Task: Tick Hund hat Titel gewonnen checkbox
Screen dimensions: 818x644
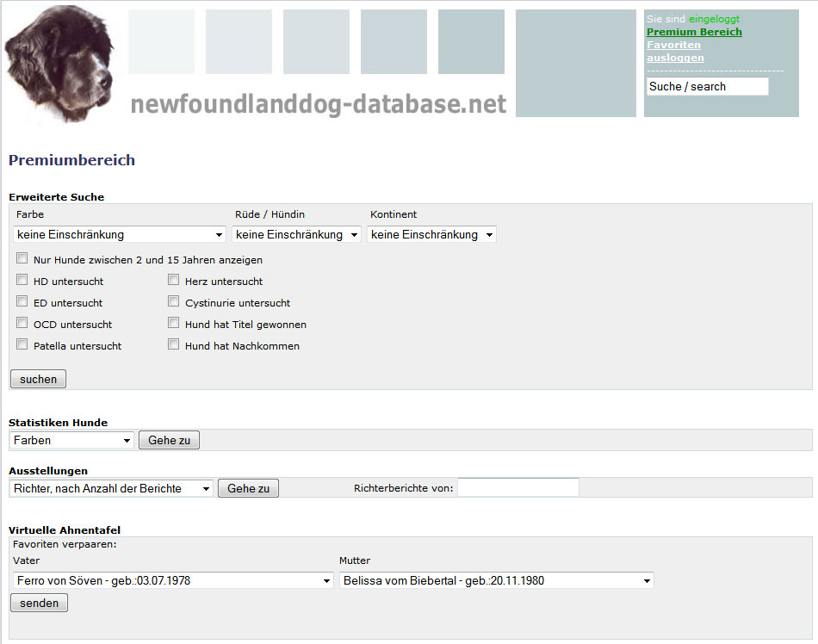Action: 174,323
